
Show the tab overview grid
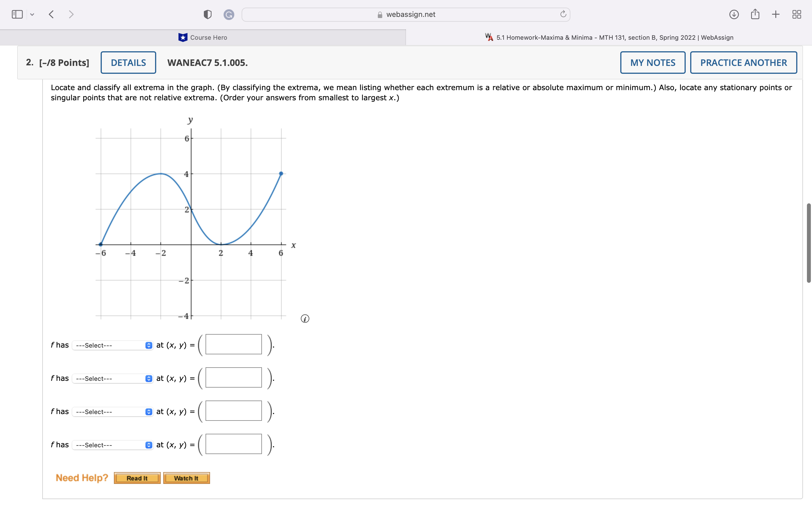pyautogui.click(x=796, y=14)
